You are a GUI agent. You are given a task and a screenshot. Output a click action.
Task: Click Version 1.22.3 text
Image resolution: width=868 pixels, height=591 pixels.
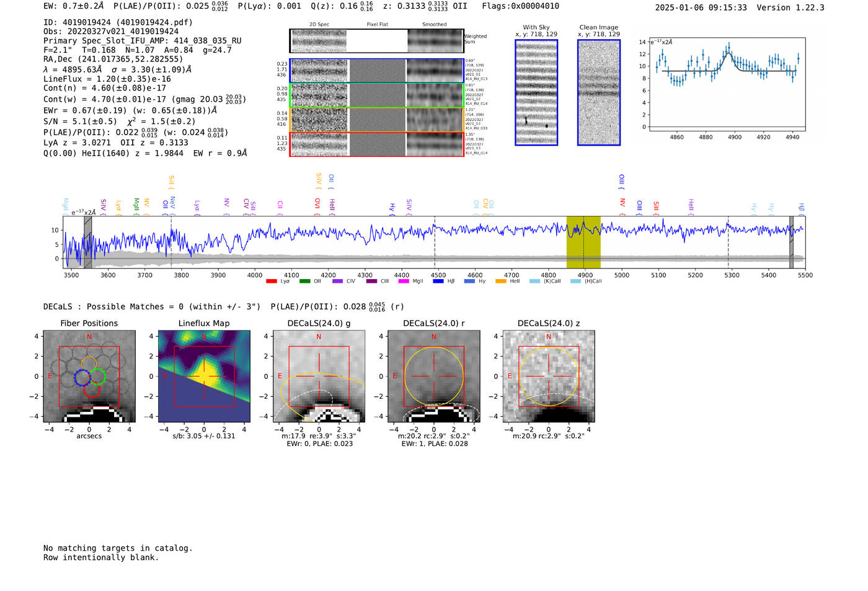[790, 8]
